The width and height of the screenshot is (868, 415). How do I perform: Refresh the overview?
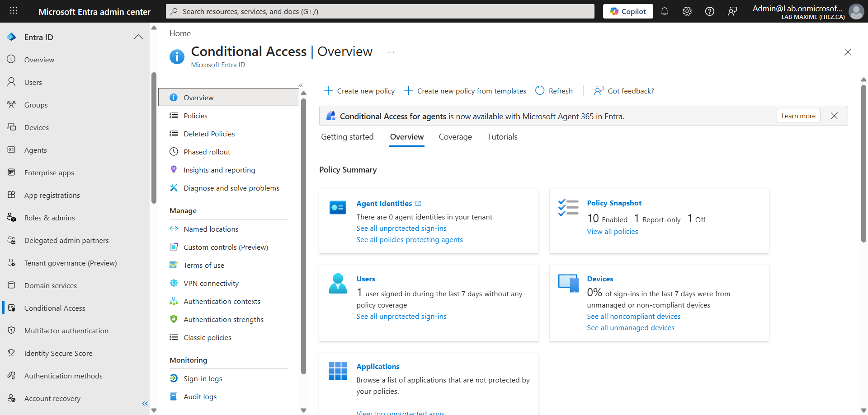click(x=554, y=91)
